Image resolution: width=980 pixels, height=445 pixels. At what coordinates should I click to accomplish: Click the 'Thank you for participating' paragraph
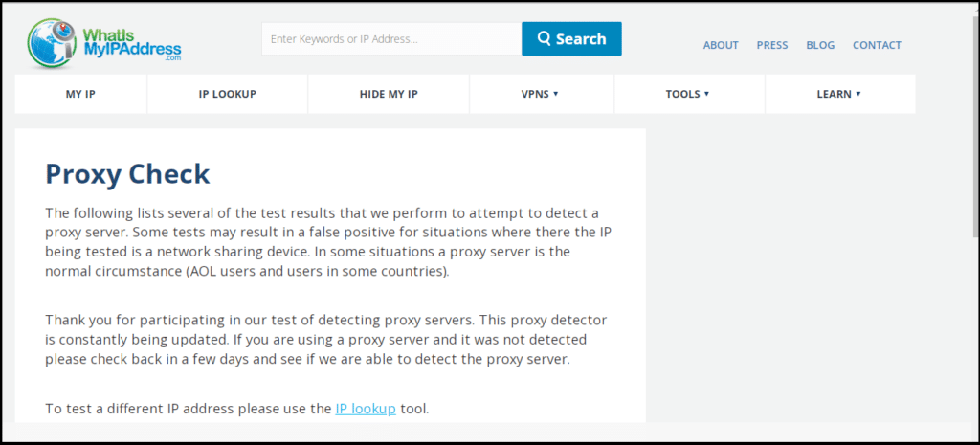pos(326,340)
